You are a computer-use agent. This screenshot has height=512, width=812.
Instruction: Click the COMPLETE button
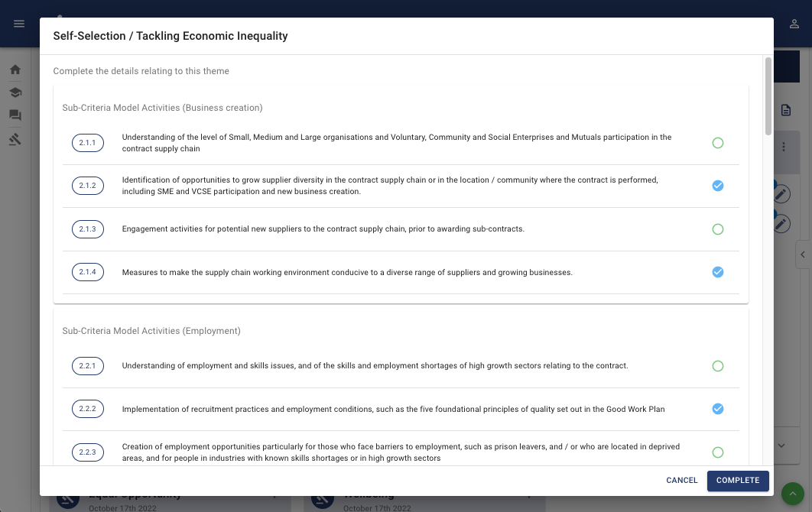point(738,481)
